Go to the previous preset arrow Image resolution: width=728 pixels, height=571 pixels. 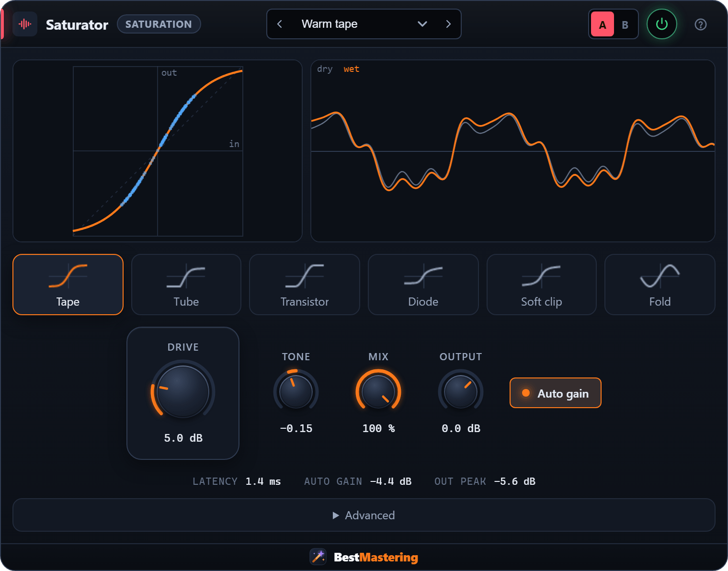click(280, 24)
